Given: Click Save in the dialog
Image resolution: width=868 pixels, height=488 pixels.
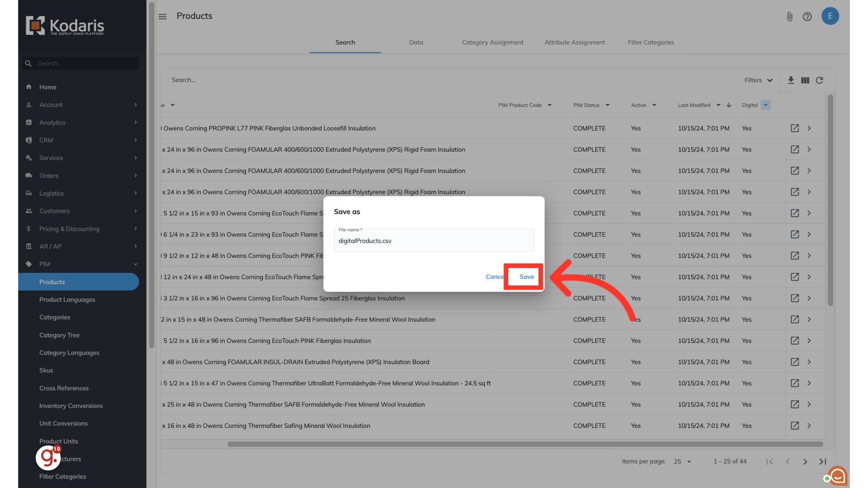Looking at the screenshot, I should (526, 277).
